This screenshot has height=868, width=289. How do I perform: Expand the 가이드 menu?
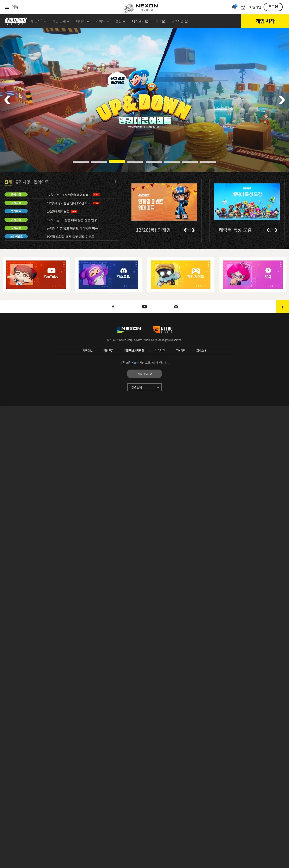coord(102,21)
